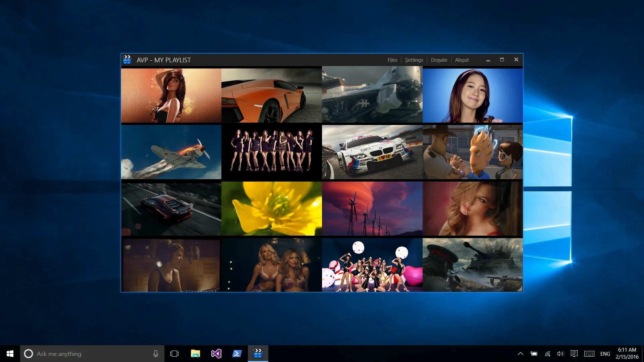Open the Files menu
Viewport: 644px width, 362px height.
392,60
